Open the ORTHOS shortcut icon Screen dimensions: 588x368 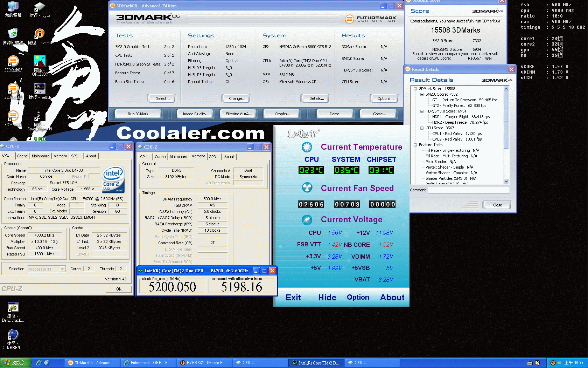40,66
